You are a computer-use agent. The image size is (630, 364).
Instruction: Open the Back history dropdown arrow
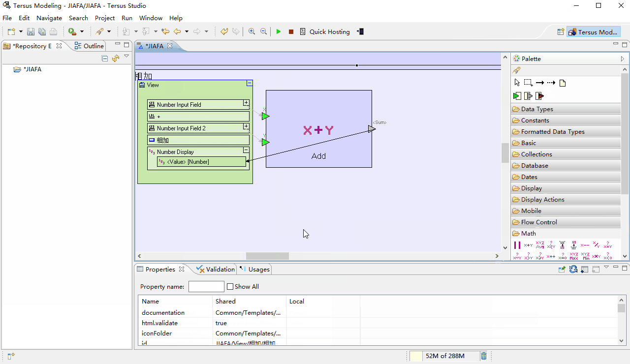187,31
